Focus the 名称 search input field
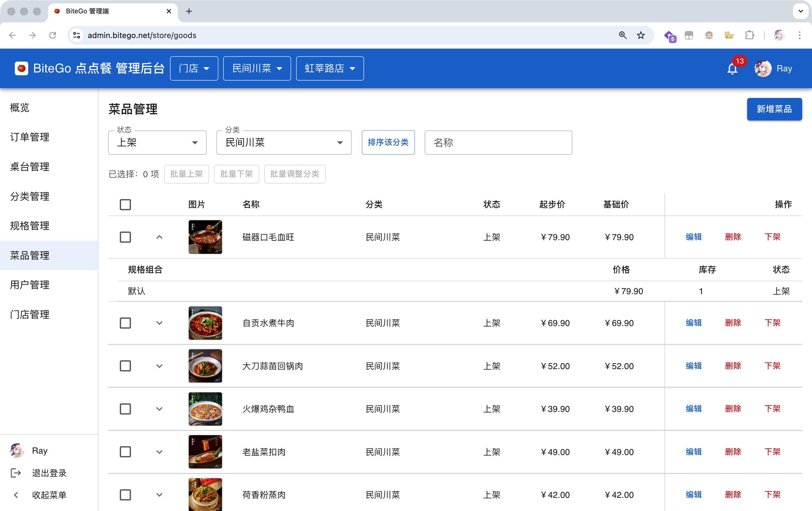Image resolution: width=812 pixels, height=511 pixels. tap(498, 142)
